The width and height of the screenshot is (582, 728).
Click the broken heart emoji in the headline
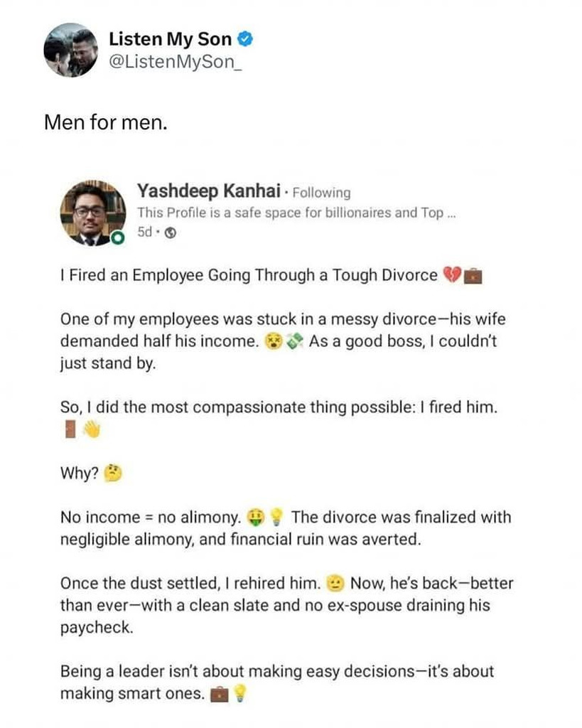tap(452, 276)
